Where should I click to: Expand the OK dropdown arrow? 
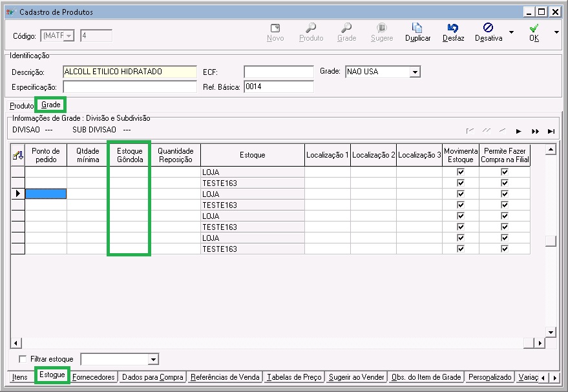(556, 32)
